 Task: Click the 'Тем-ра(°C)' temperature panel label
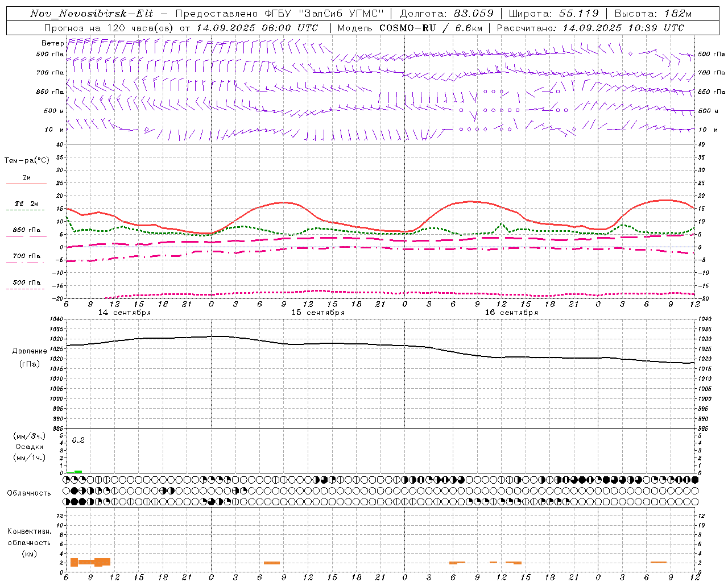pos(27,161)
